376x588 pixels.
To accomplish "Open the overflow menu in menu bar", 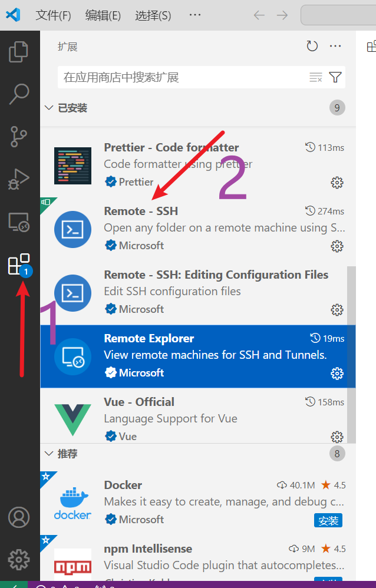I will (194, 15).
